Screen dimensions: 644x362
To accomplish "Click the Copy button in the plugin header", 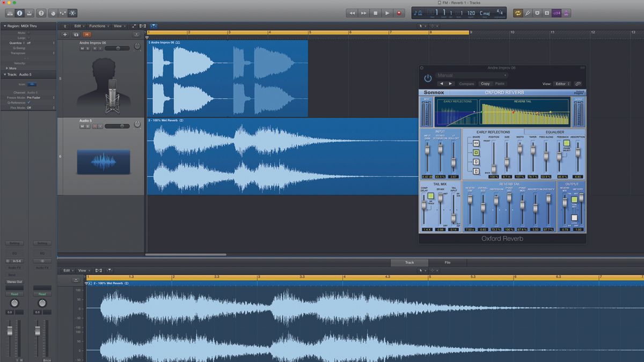I will (485, 84).
